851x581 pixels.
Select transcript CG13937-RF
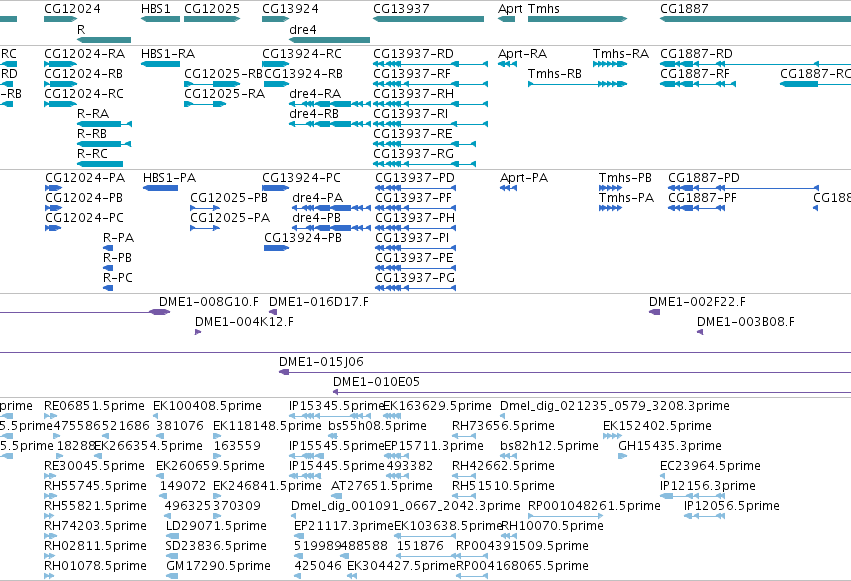click(412, 74)
